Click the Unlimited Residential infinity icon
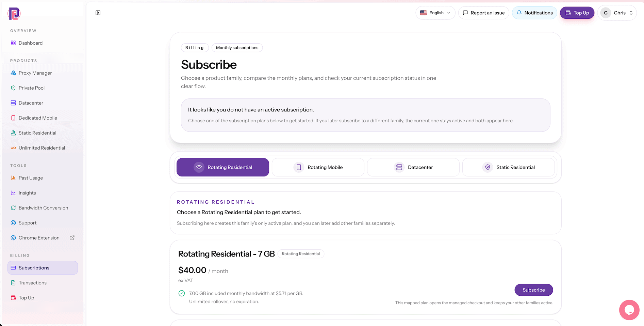This screenshot has width=644, height=326. 13,148
